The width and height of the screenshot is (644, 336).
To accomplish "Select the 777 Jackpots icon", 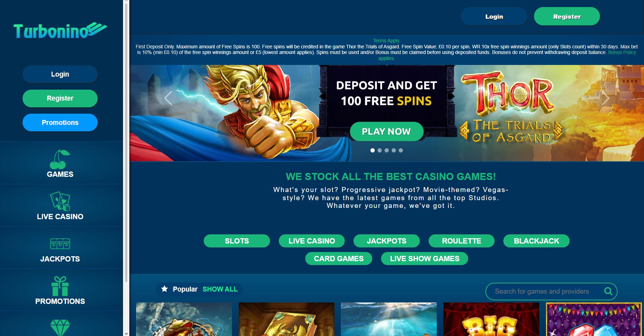I will (60, 244).
